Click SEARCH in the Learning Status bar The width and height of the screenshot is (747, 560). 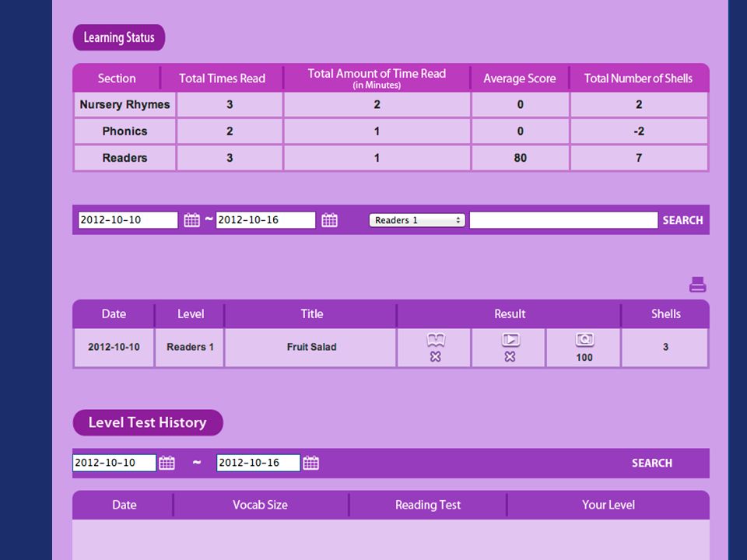tap(682, 220)
